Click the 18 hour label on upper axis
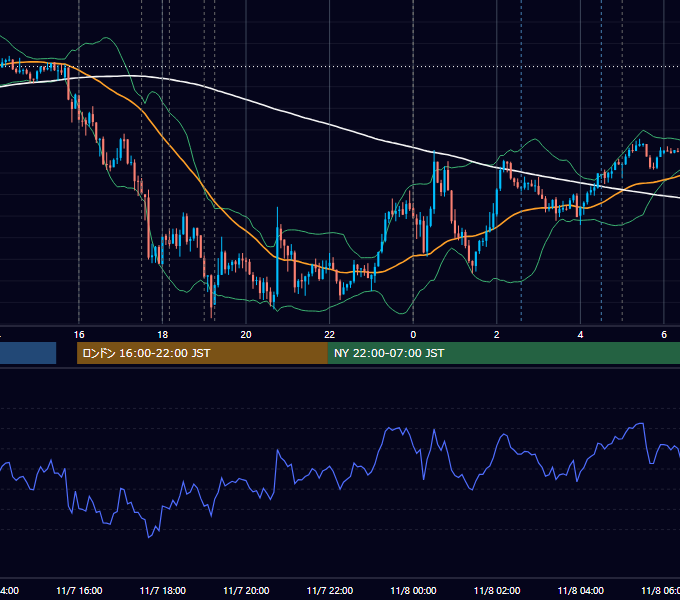Image resolution: width=680 pixels, height=600 pixels. (163, 335)
